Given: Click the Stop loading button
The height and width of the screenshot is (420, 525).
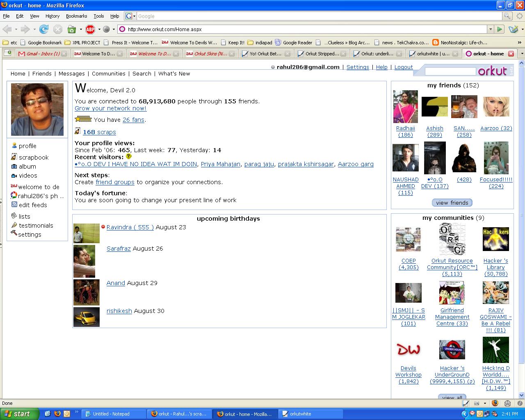Looking at the screenshot, I should click(58, 29).
